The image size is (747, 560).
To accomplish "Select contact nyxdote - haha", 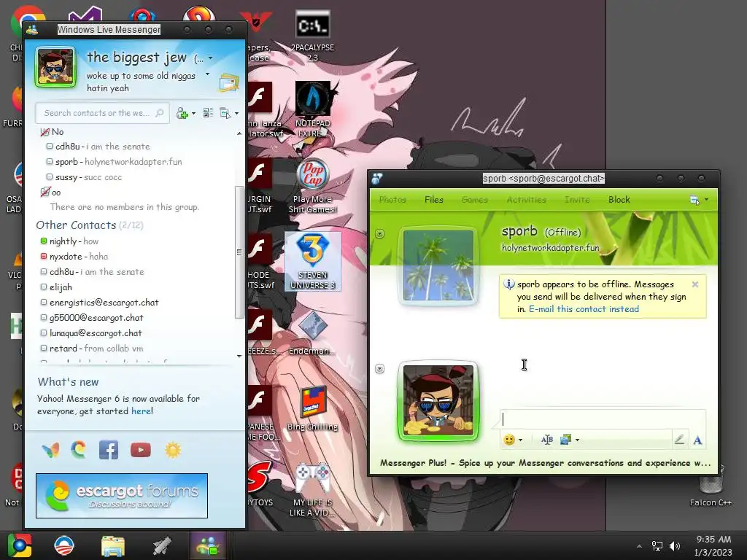I will coord(74,256).
